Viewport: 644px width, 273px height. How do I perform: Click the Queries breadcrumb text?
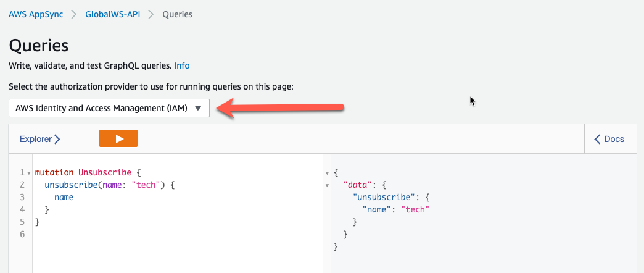pos(178,14)
